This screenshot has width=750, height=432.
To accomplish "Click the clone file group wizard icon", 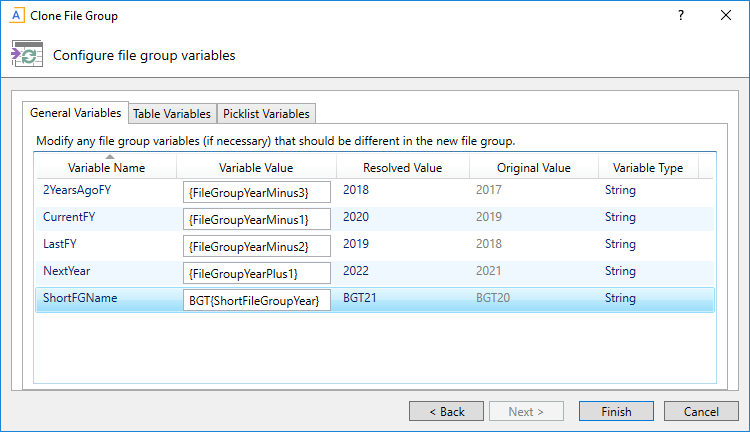I will [27, 55].
